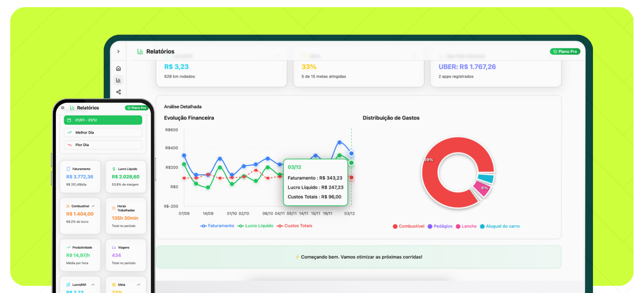The image size is (644, 293).
Task: Click the "R$600" y-axis label
Action: point(172,130)
